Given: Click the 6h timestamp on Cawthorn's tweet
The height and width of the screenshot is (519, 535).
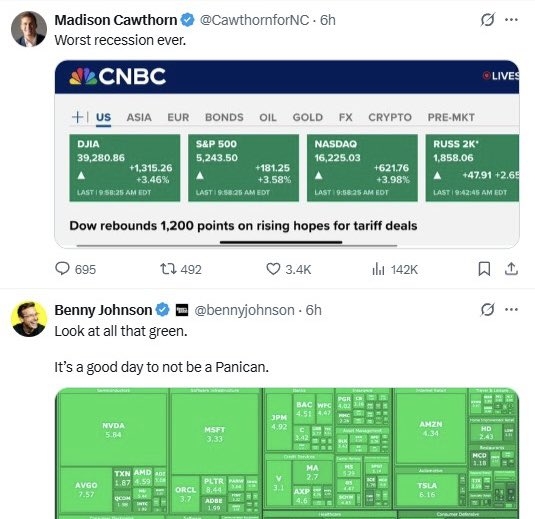Looking at the screenshot, I should coord(328,20).
